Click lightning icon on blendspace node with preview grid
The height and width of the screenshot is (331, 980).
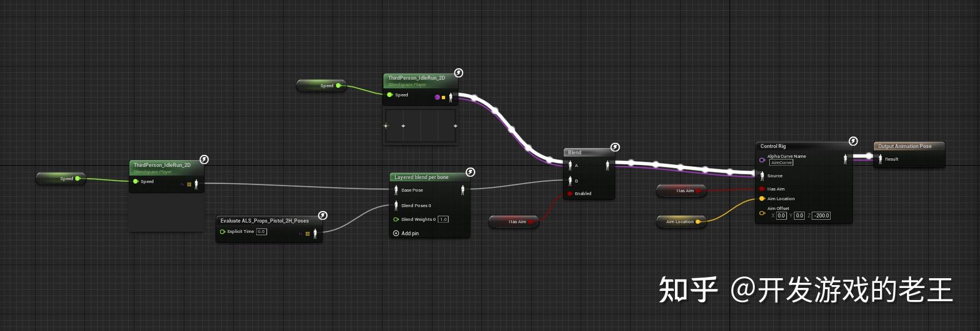pos(458,73)
